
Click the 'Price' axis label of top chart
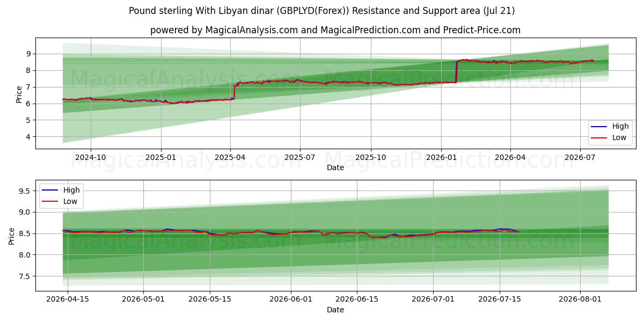coord(19,94)
